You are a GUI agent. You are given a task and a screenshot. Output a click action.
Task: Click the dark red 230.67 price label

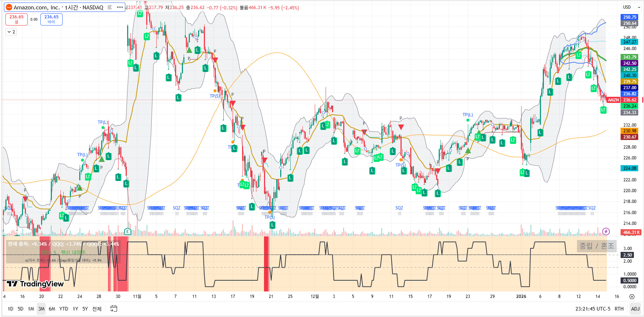click(x=630, y=137)
